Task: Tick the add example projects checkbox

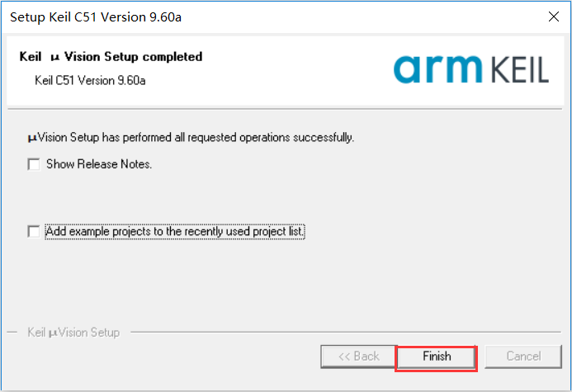Action: pos(34,232)
